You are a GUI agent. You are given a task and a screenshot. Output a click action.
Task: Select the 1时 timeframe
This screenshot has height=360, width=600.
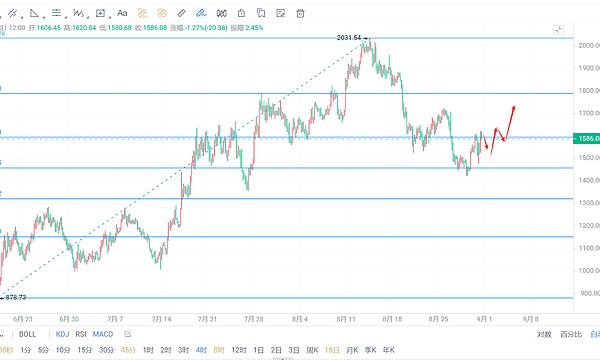click(x=148, y=350)
